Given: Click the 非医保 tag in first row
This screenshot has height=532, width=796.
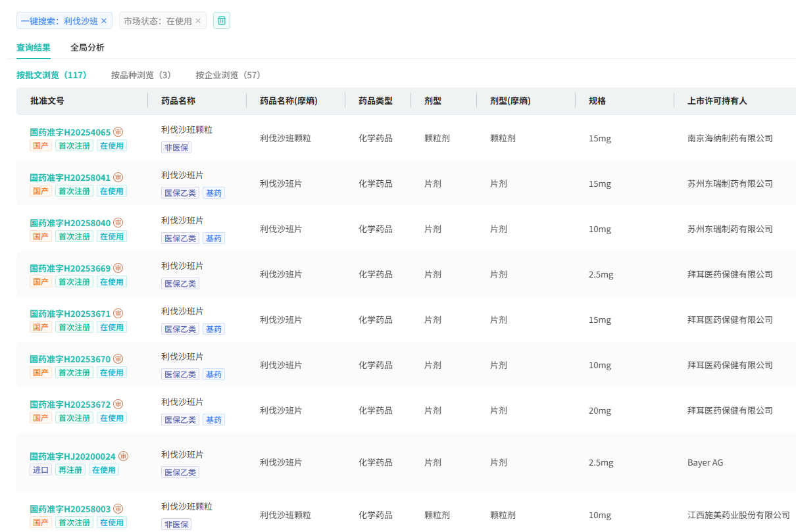Looking at the screenshot, I should click(x=176, y=148).
